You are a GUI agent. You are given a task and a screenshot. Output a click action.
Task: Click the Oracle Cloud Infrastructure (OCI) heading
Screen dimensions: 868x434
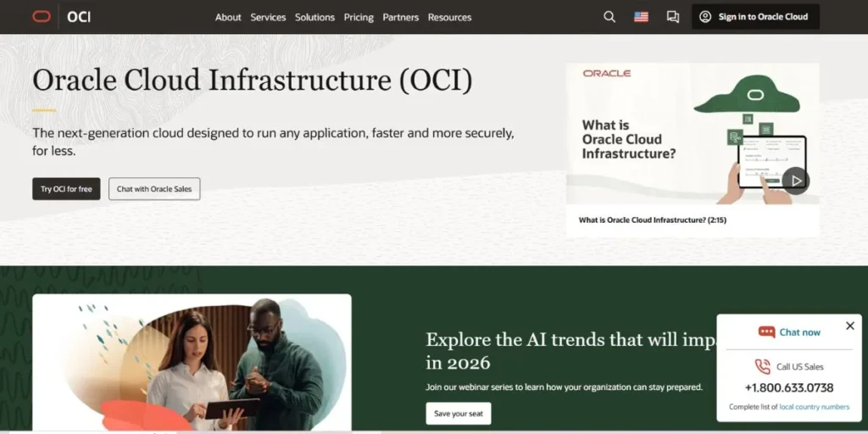tap(253, 81)
